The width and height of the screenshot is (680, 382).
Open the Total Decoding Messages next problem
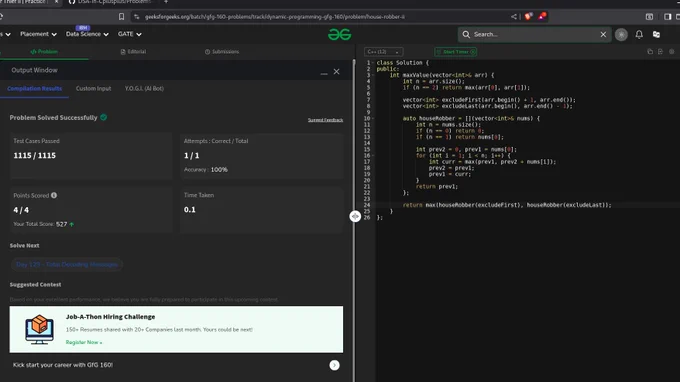pos(66,264)
